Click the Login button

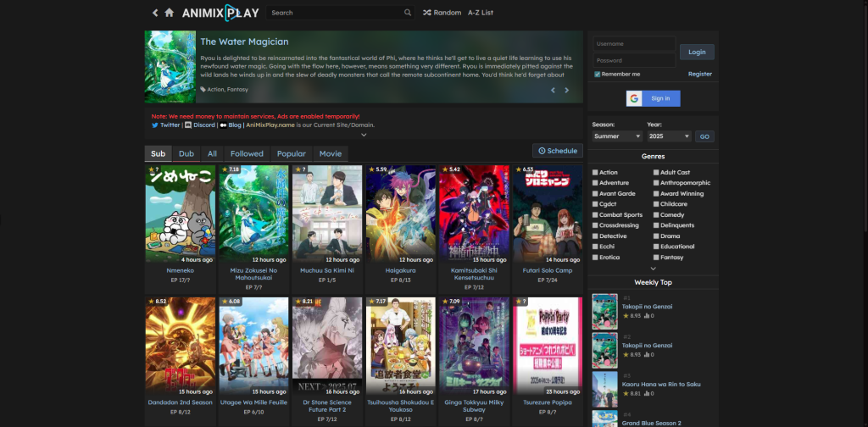(697, 52)
